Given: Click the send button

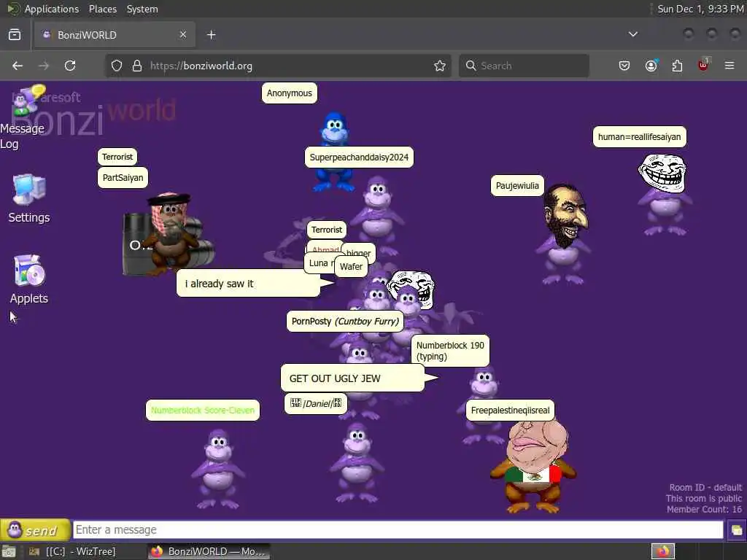Looking at the screenshot, I should [35, 529].
